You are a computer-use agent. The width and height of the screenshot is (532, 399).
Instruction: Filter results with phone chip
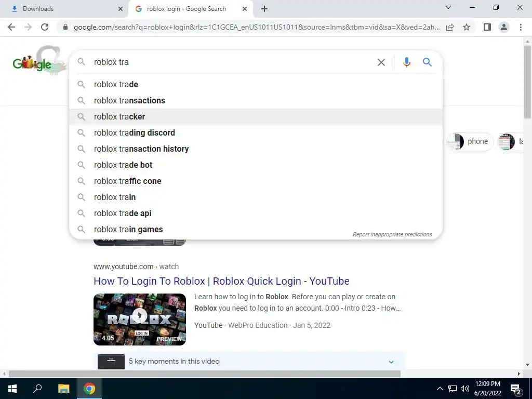tap(470, 141)
